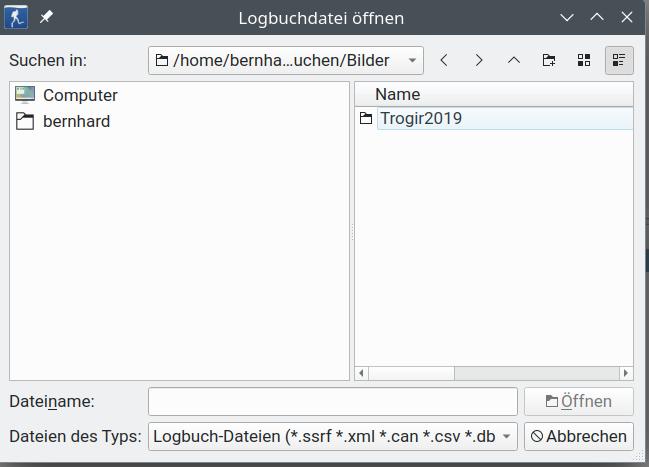The height and width of the screenshot is (467, 649).
Task: Switch to detailed list view mode
Action: click(x=619, y=60)
